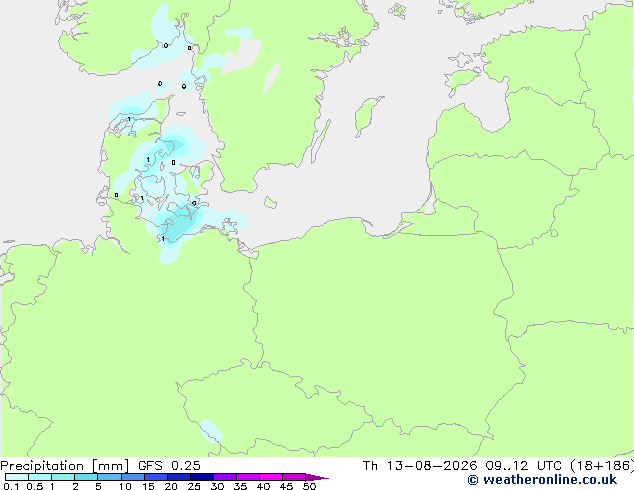Click the '15' legend scale label
This screenshot has height=490, width=634.
pos(148,486)
